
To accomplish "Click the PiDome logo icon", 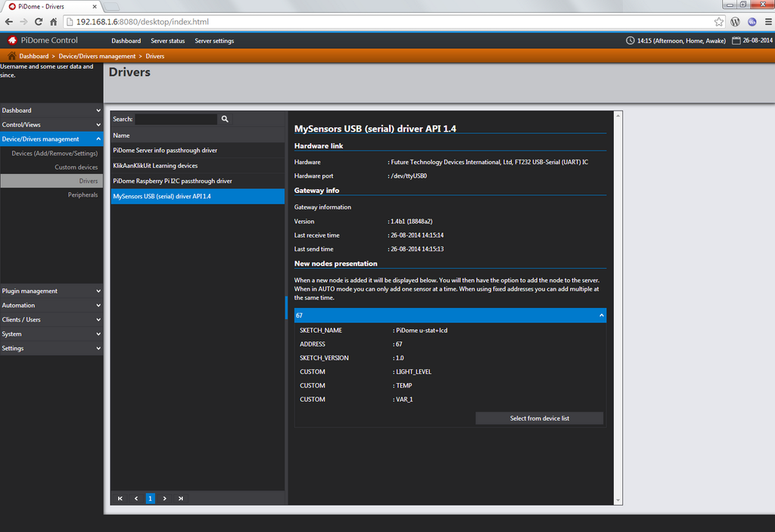I will [x=12, y=40].
